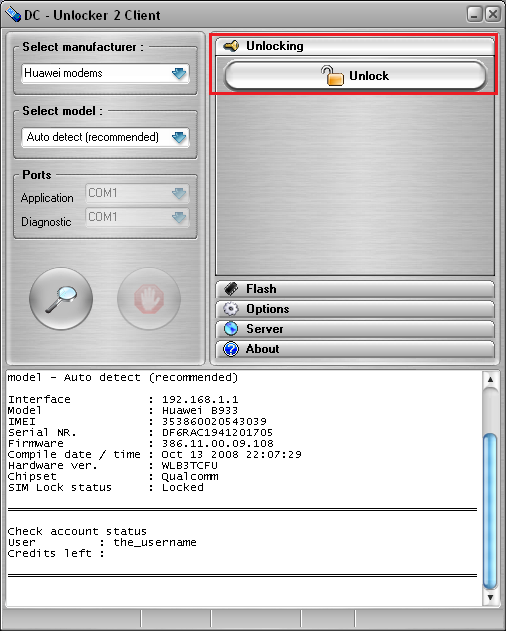
Task: Click the log scrollbar up arrow
Action: (x=490, y=379)
